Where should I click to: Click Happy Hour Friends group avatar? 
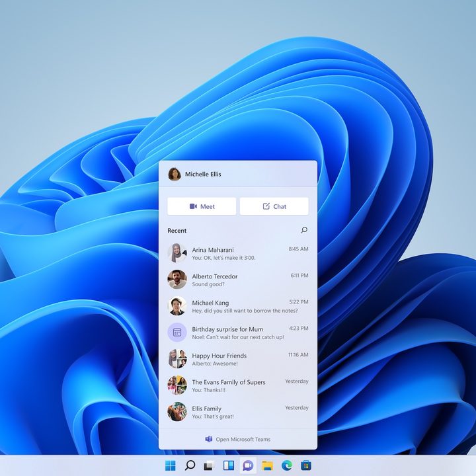click(x=177, y=359)
